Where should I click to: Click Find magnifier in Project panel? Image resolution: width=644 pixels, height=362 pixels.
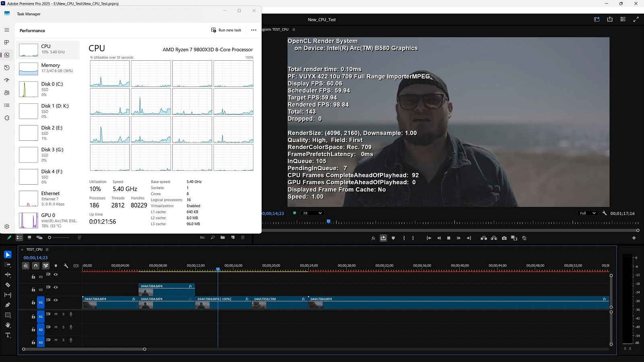[x=213, y=238]
